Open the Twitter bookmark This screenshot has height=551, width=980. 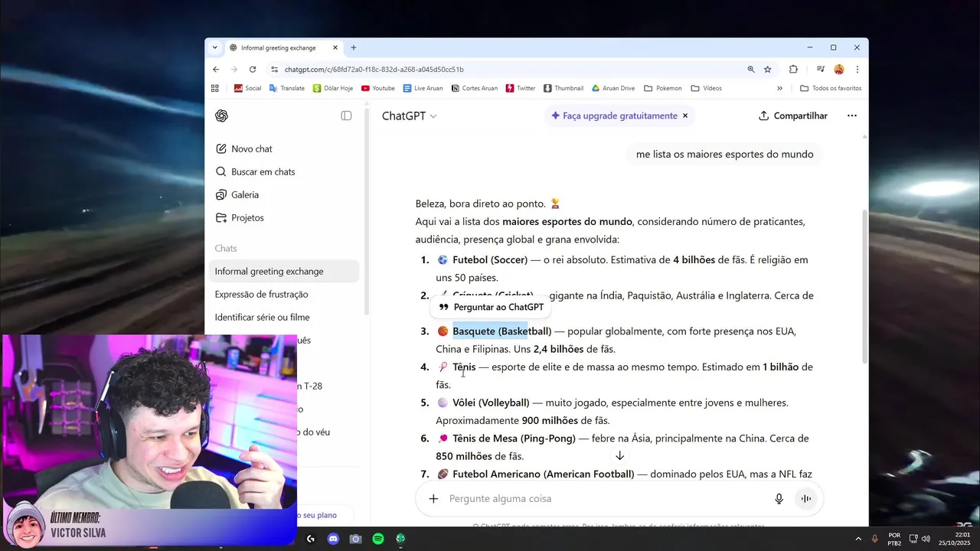(521, 88)
